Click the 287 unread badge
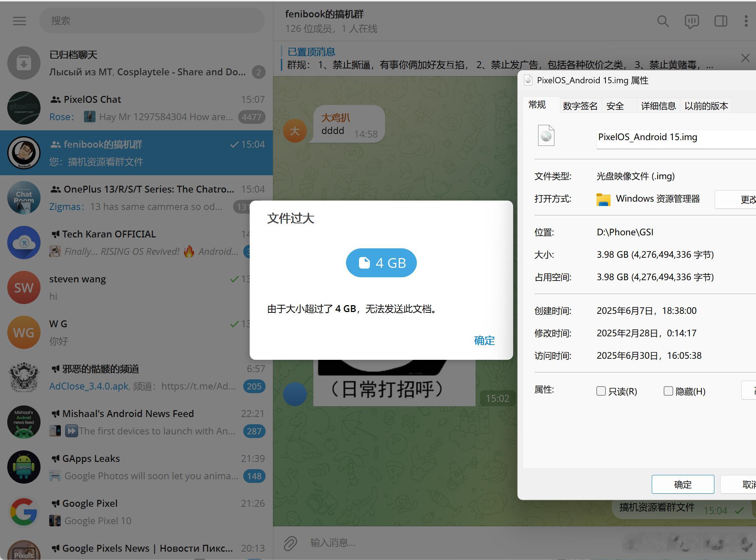Image resolution: width=756 pixels, height=560 pixels. tap(254, 431)
